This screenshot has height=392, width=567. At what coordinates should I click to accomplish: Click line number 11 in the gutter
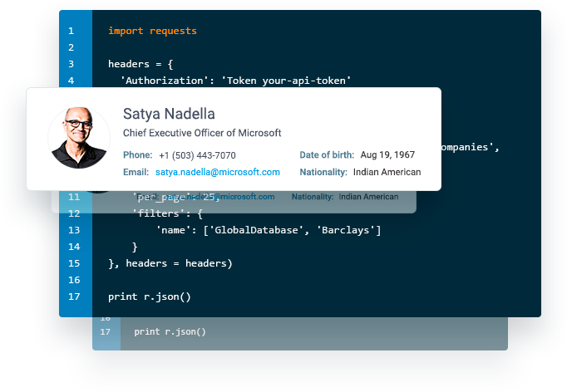pos(74,197)
